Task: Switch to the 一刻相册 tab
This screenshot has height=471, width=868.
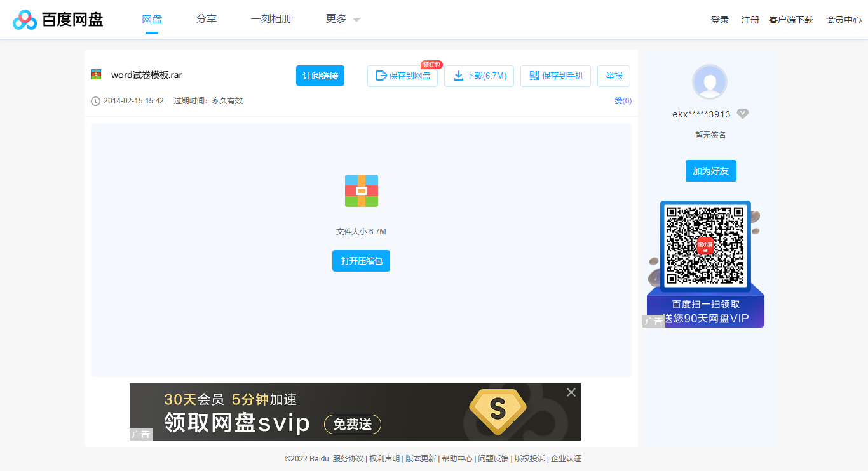Action: click(x=271, y=19)
